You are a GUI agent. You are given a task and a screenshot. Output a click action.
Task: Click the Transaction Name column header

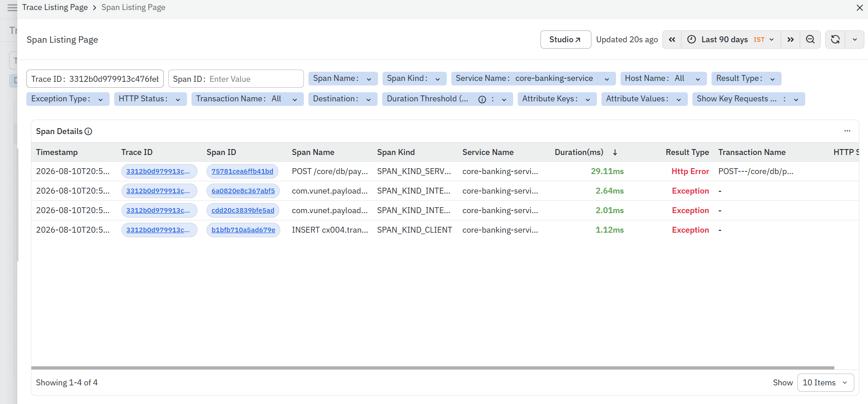[752, 152]
